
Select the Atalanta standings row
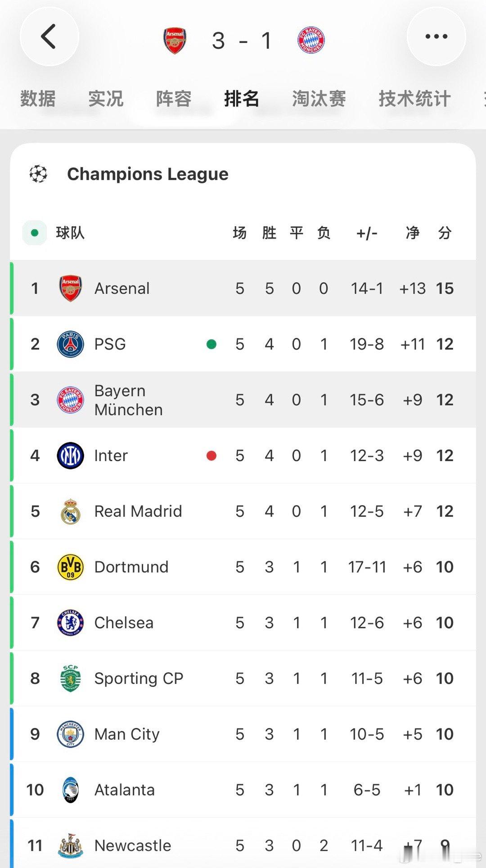(x=243, y=790)
